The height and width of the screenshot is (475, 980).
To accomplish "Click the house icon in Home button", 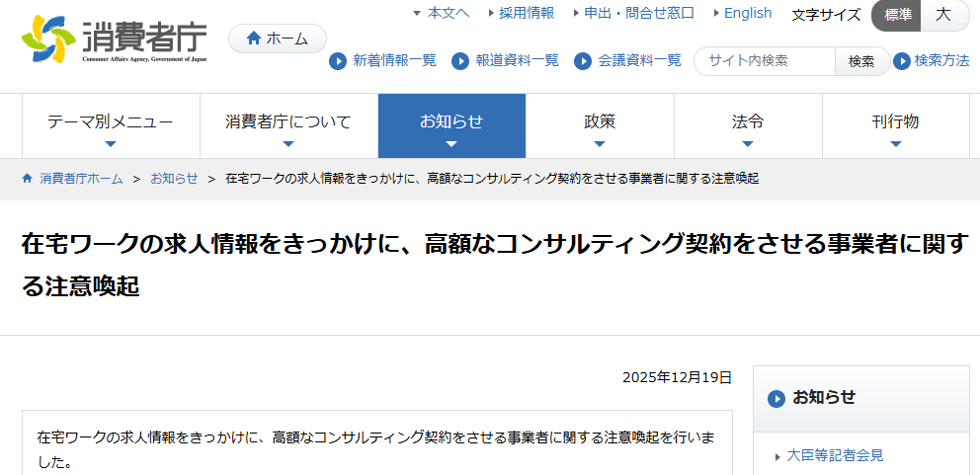I will 254,39.
